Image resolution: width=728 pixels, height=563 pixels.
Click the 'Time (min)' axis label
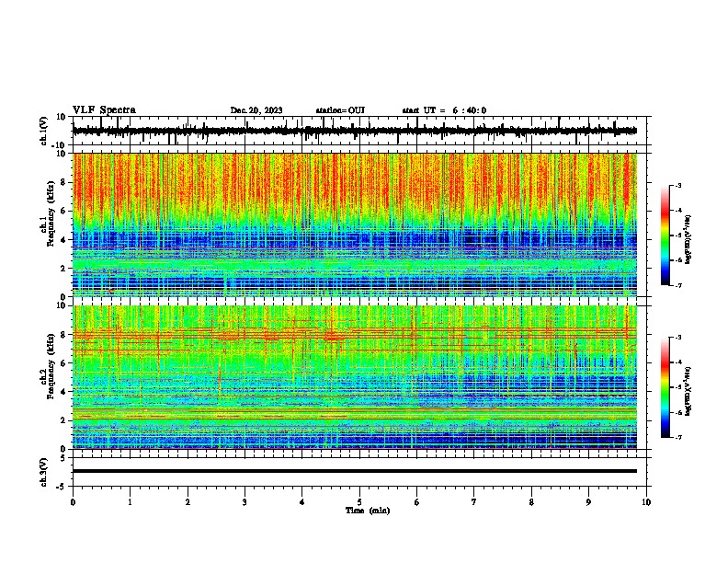368,511
